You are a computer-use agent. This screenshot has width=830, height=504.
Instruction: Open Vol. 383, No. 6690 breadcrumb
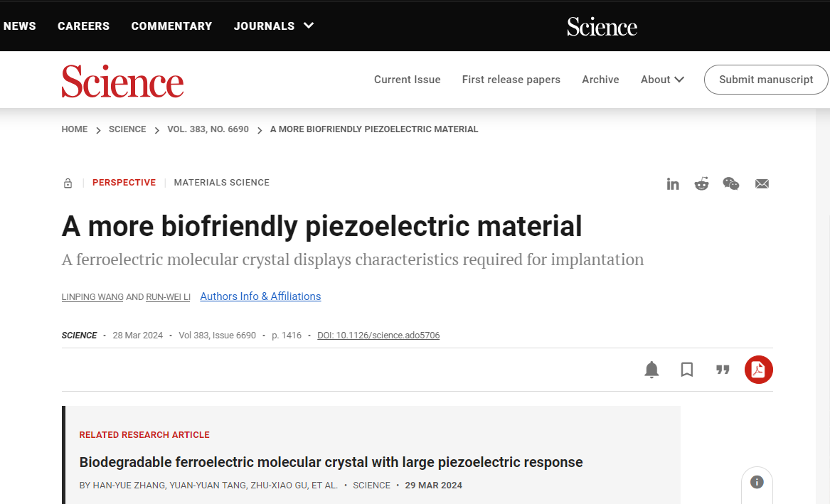click(208, 129)
